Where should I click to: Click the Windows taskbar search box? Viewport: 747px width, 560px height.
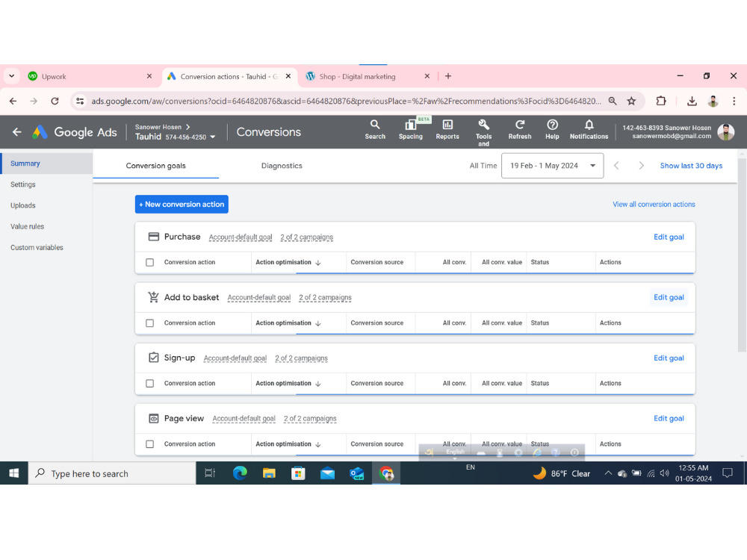[x=112, y=473]
